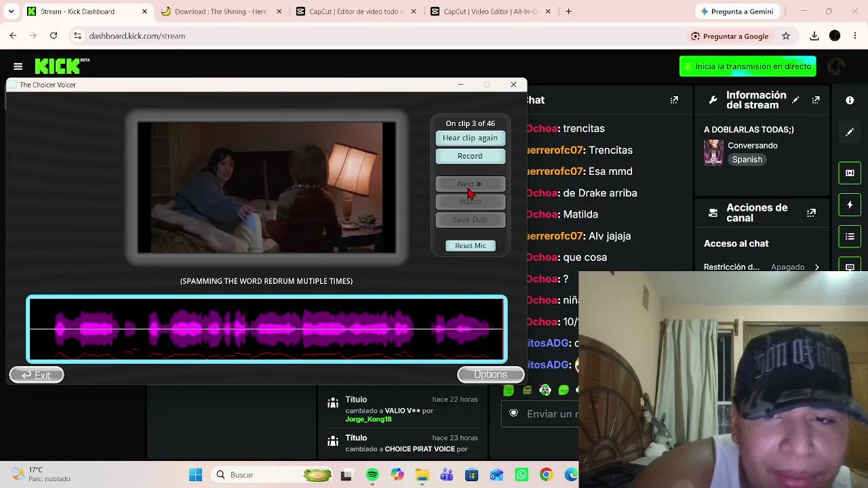This screenshot has width=868, height=488.
Task: Click the movie clip preview in The Choicer Voicer
Action: (x=267, y=188)
